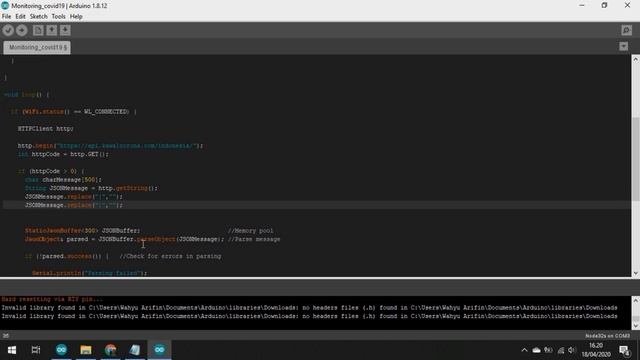The height and width of the screenshot is (360, 640).
Task: Open the Tools menu
Action: coord(58,16)
